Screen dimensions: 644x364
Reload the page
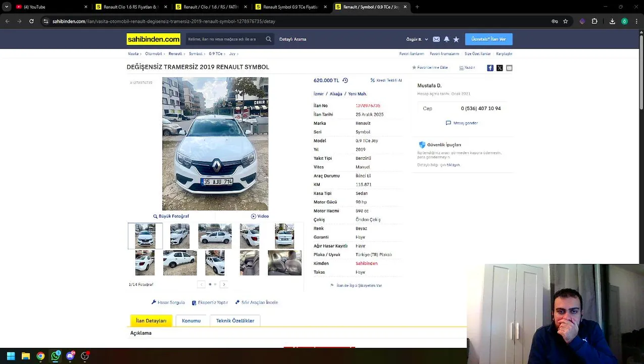click(31, 21)
